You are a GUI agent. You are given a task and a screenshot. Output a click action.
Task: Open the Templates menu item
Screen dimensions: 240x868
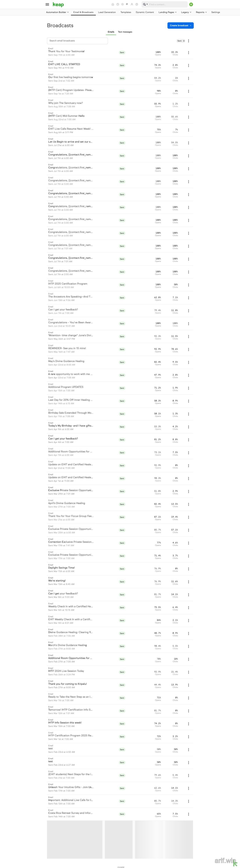[x=126, y=12]
